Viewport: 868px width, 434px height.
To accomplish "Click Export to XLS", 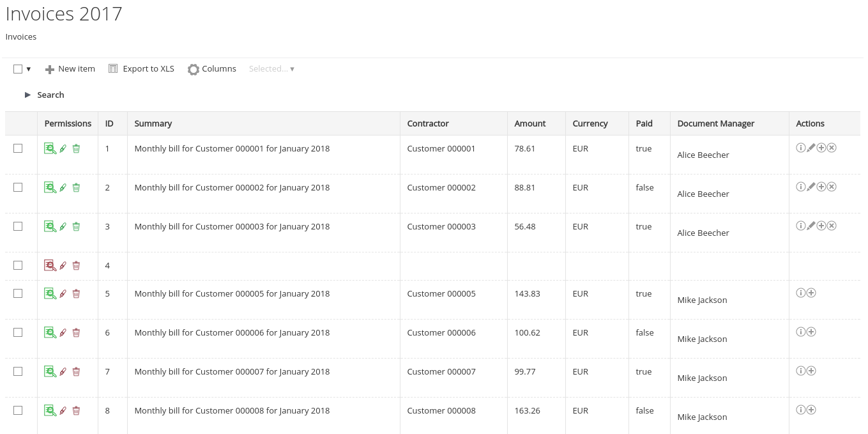I will pyautogui.click(x=141, y=69).
